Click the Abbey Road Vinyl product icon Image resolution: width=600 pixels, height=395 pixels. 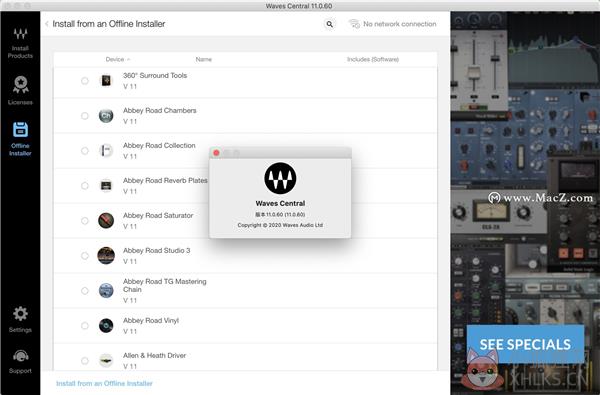coord(106,326)
